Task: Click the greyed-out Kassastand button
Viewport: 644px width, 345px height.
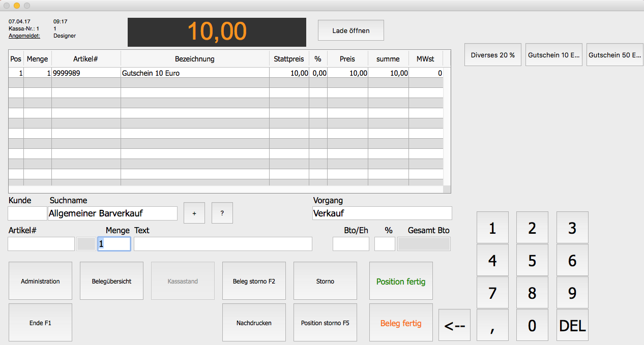Action: pyautogui.click(x=183, y=281)
